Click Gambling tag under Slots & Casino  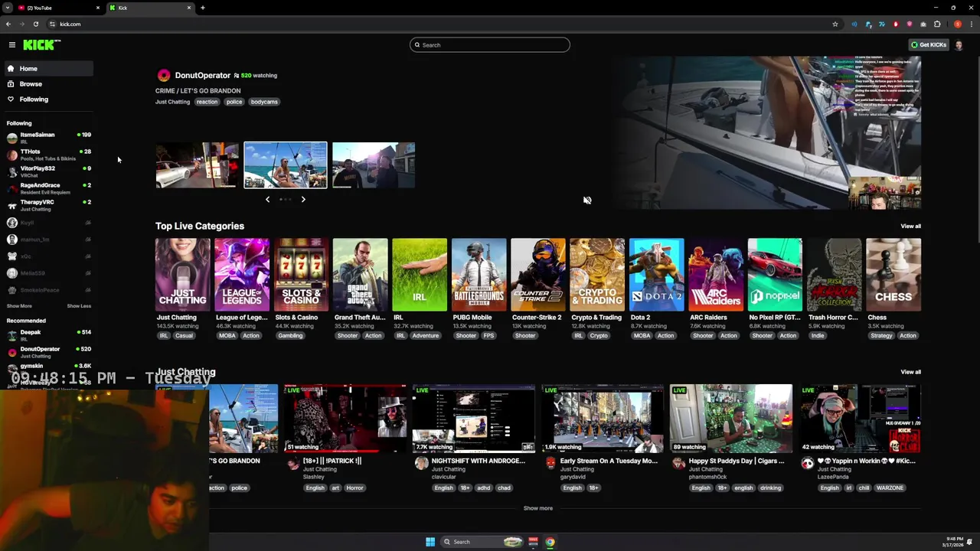pos(290,336)
